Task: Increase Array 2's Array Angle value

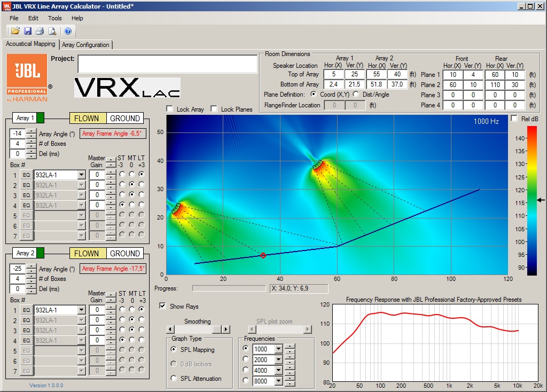Action: point(32,266)
